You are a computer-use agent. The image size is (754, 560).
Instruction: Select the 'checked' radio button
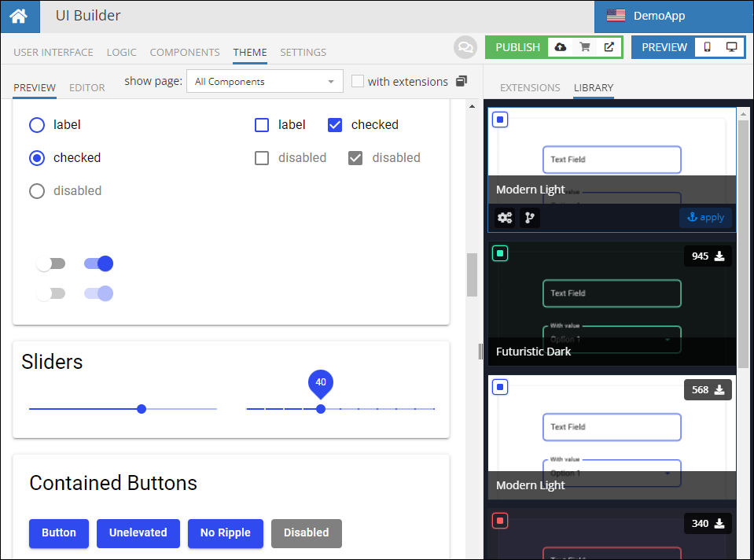coord(37,158)
